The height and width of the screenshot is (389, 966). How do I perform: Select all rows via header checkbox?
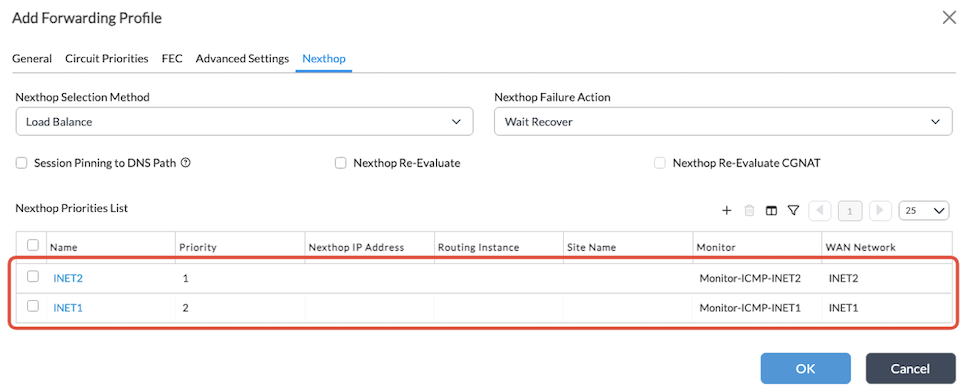coord(33,245)
